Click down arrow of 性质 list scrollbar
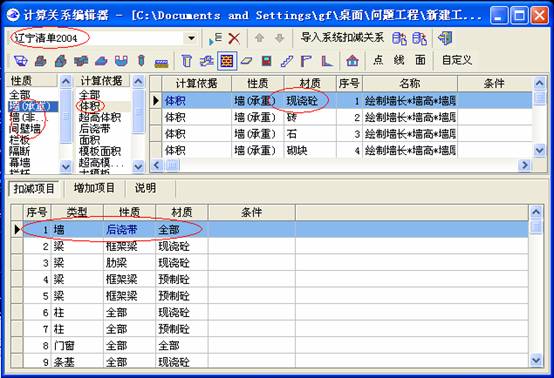This screenshot has height=378, width=554. coord(66,166)
